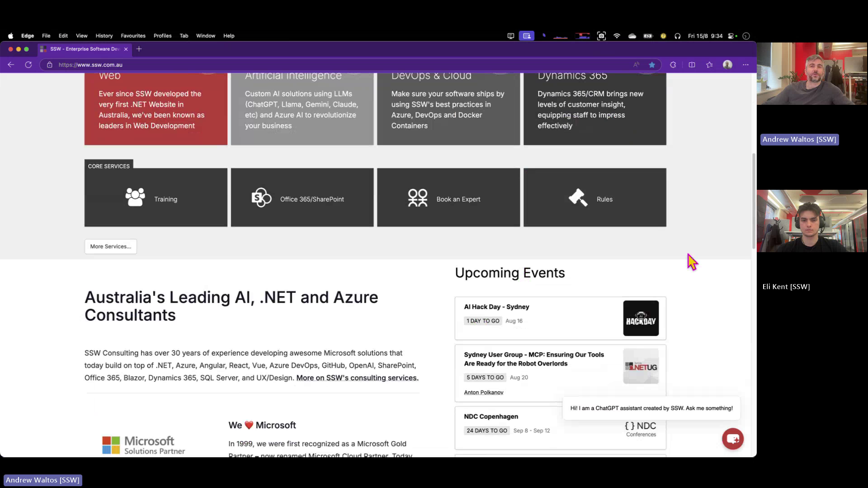Open the Rules service tile
The width and height of the screenshot is (868, 488).
pyautogui.click(x=595, y=197)
